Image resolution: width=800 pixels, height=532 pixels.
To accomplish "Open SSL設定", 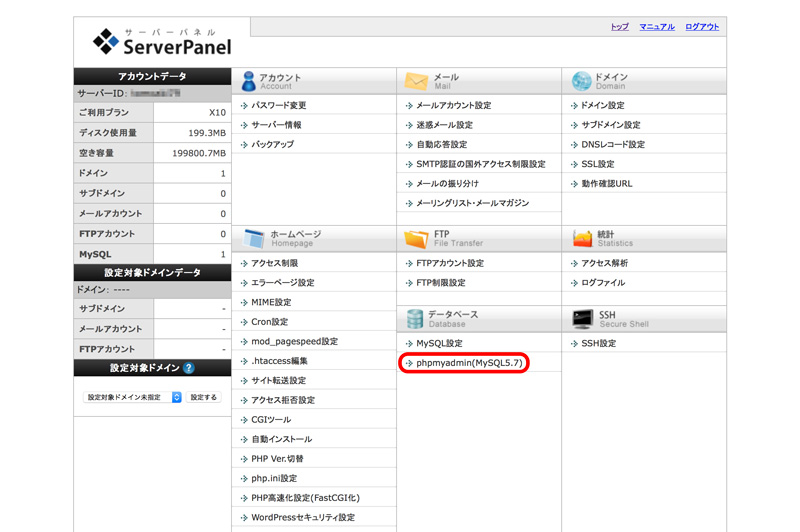I will 597,164.
